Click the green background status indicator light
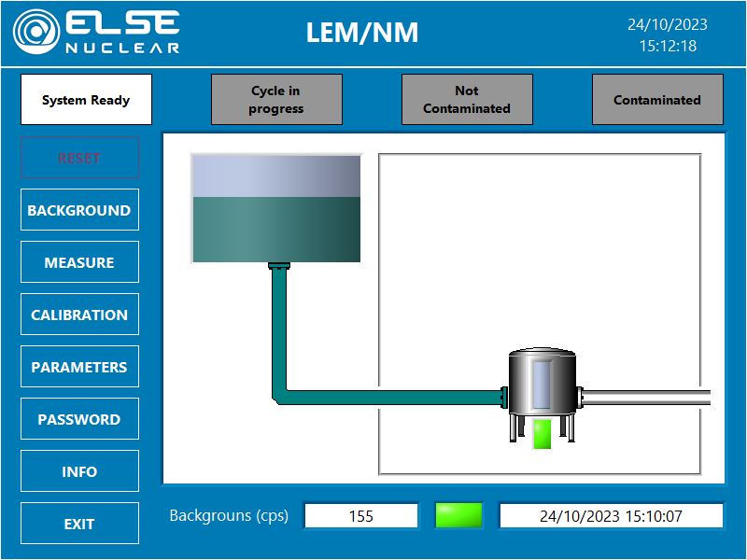The width and height of the screenshot is (747, 560). pos(458,515)
